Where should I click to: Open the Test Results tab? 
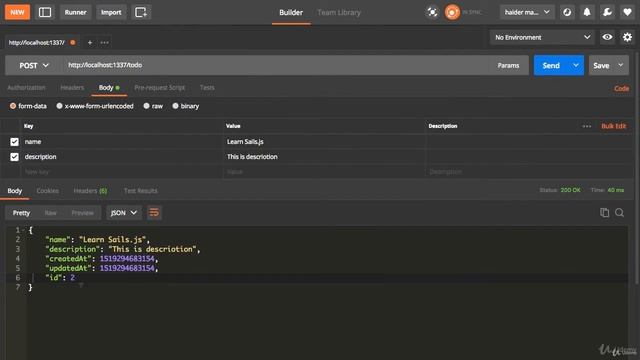pyautogui.click(x=140, y=191)
